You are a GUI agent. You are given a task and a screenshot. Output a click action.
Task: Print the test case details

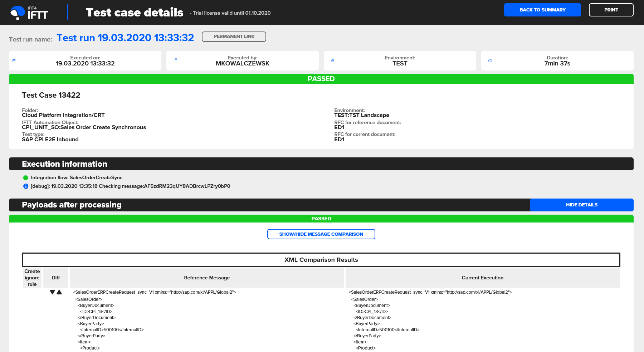pos(611,10)
